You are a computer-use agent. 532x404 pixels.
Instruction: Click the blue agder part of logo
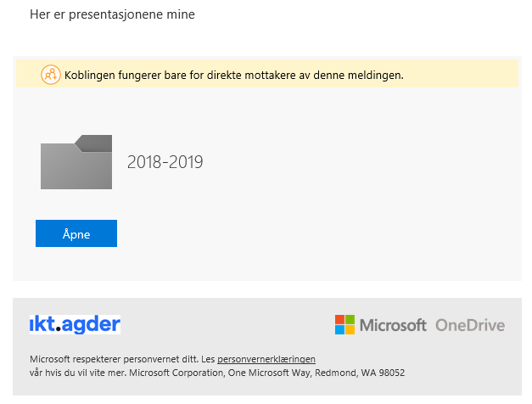coord(91,325)
